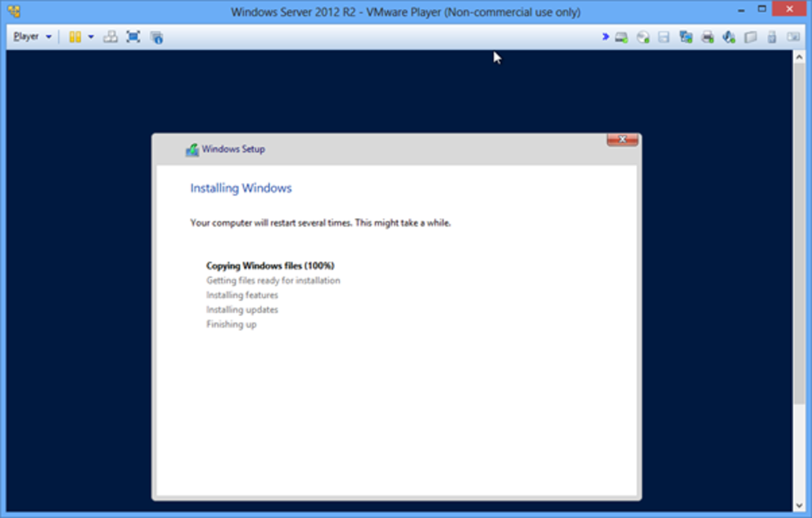The image size is (812, 518).
Task: Enter full screen mode
Action: 133,37
